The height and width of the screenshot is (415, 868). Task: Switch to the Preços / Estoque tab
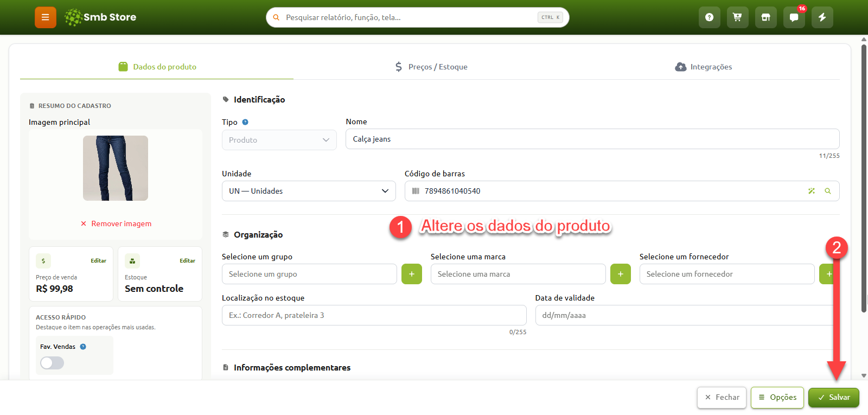pyautogui.click(x=431, y=67)
